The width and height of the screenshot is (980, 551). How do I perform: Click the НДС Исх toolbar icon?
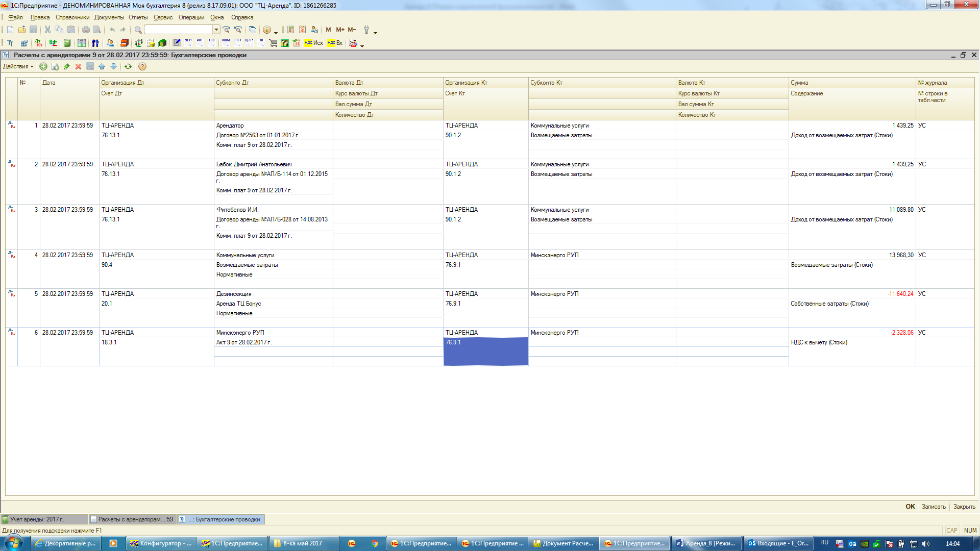313,43
